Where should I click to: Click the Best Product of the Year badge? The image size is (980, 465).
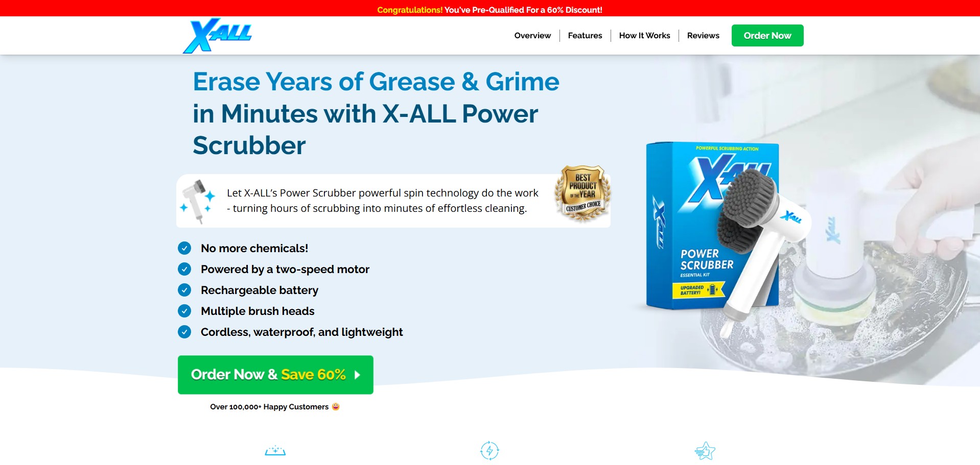[583, 193]
